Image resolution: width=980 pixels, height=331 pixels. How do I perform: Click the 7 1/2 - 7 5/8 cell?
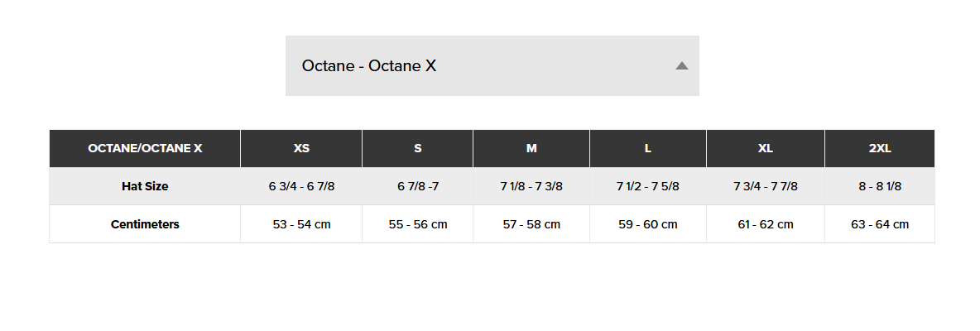[x=648, y=186]
